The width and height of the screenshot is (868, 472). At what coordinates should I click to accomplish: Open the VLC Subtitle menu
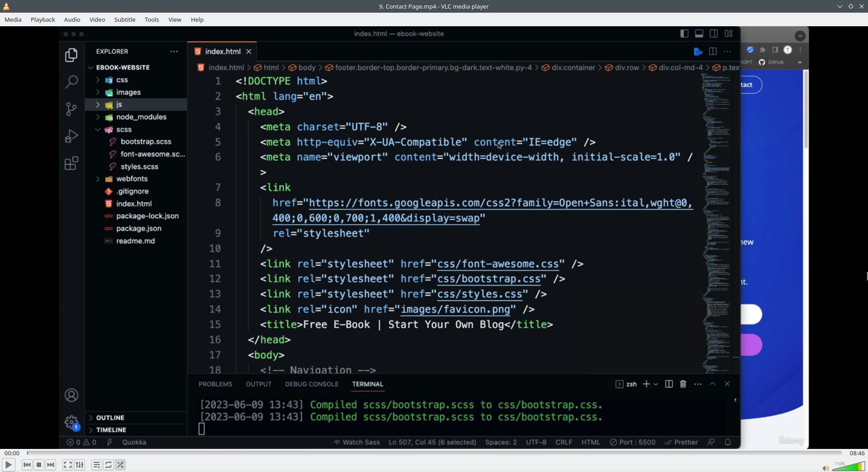(125, 19)
